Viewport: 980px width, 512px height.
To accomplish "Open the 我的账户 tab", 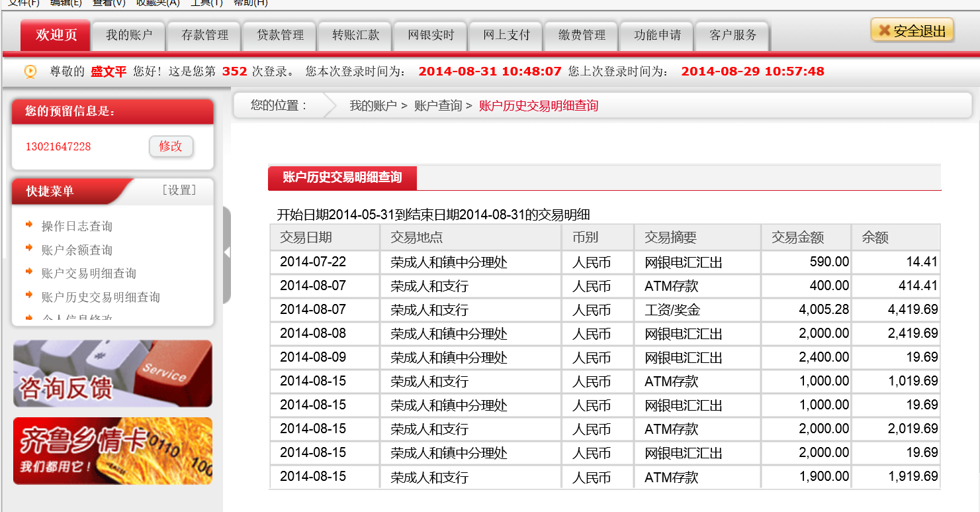I will (x=129, y=36).
